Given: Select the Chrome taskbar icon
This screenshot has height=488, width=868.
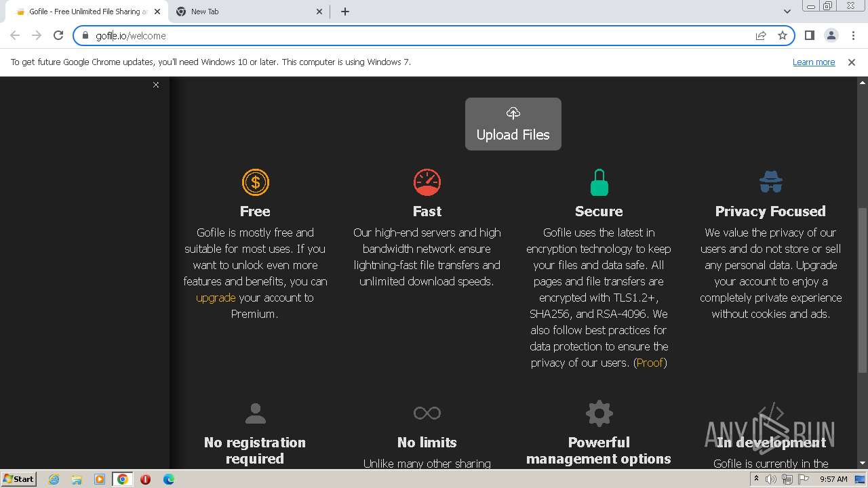Looking at the screenshot, I should (123, 479).
